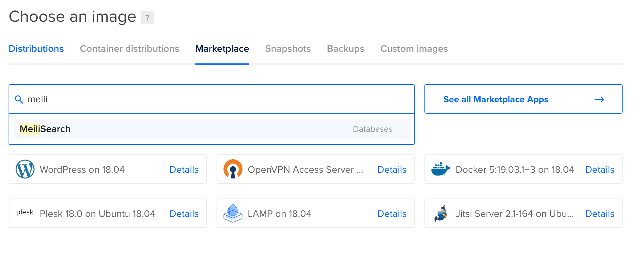Click the OpenVPN Access Server logo
644x253 pixels.
pos(233,169)
